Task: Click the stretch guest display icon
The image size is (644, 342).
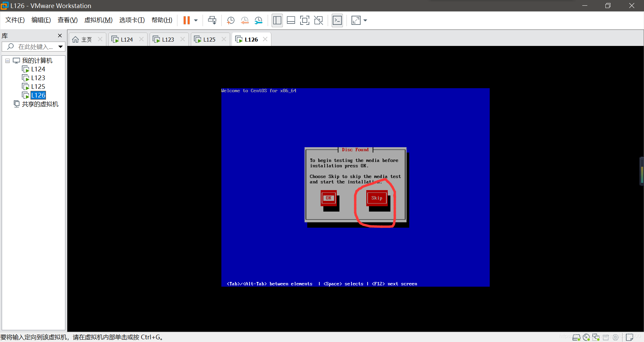Action: pos(356,20)
